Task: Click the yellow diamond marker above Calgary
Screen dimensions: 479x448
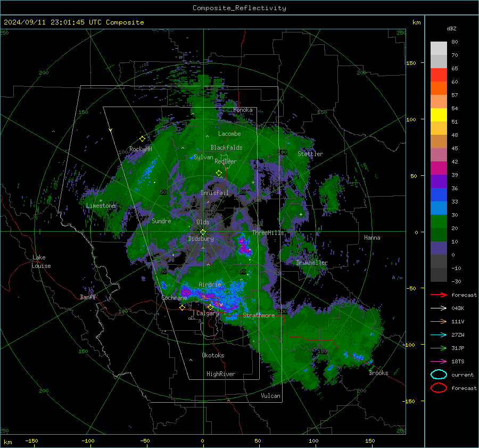Action: coord(210,307)
